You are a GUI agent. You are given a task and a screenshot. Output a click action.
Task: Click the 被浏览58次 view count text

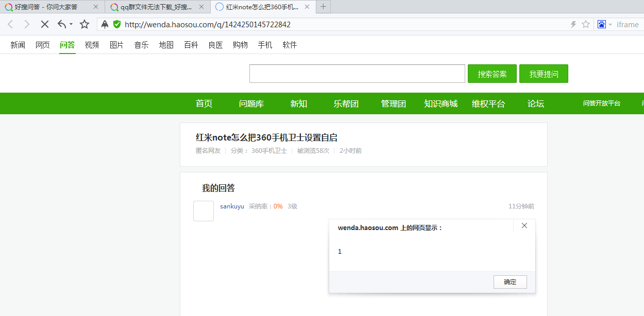tap(313, 151)
